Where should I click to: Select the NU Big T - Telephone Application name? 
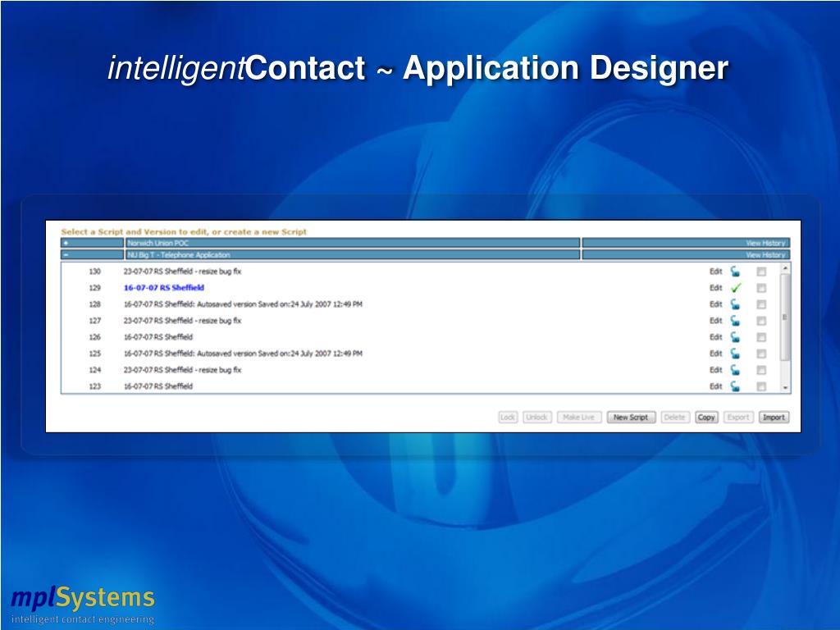coord(179,255)
